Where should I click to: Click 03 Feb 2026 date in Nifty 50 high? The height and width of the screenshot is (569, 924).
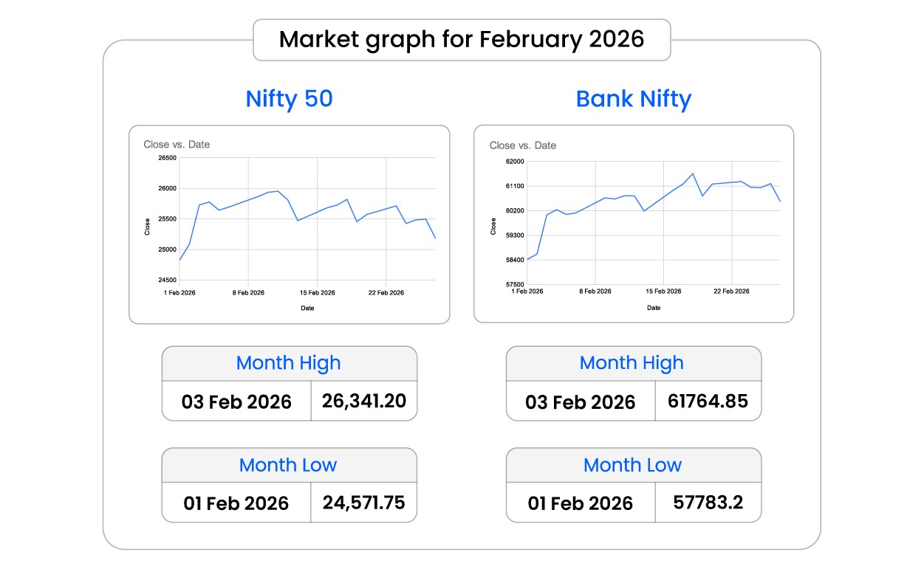point(236,402)
